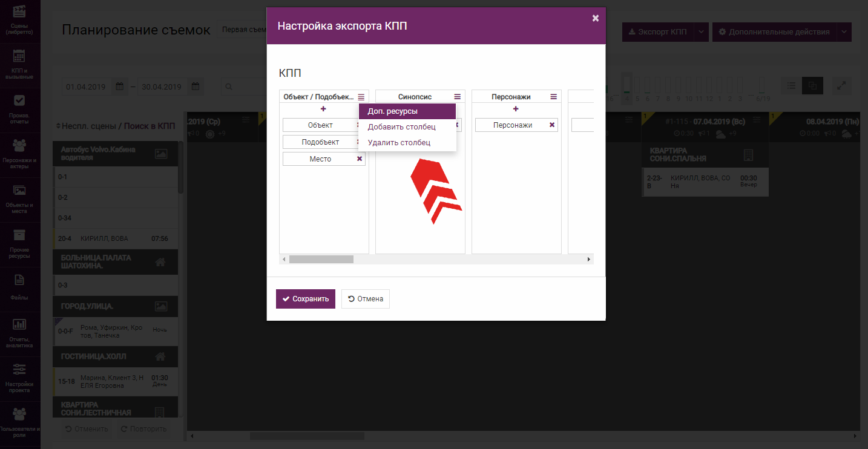Screen dimensions: 868x449
Task: Click the 30.04.2019 end date field
Action: (x=162, y=87)
